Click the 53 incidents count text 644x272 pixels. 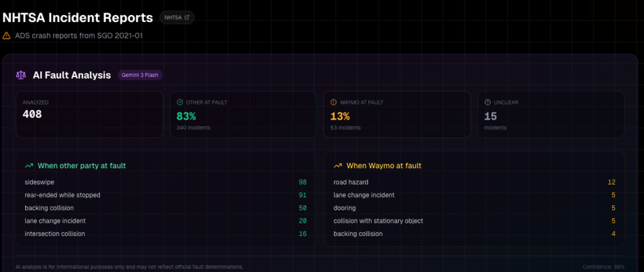tap(346, 128)
